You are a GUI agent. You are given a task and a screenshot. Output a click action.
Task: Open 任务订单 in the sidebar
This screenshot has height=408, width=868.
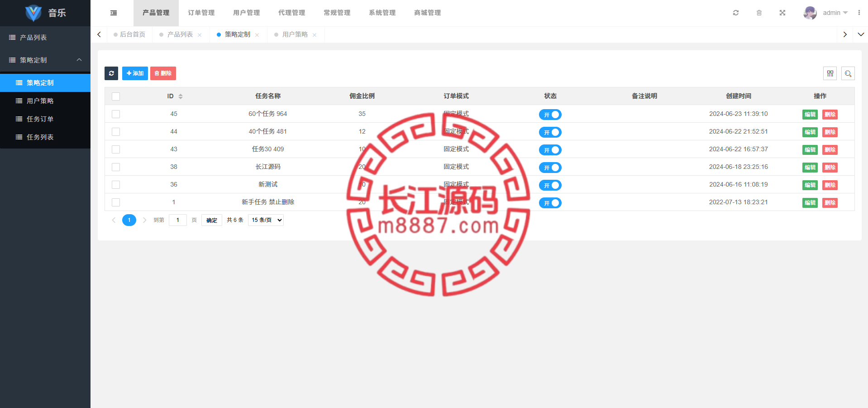coord(45,119)
